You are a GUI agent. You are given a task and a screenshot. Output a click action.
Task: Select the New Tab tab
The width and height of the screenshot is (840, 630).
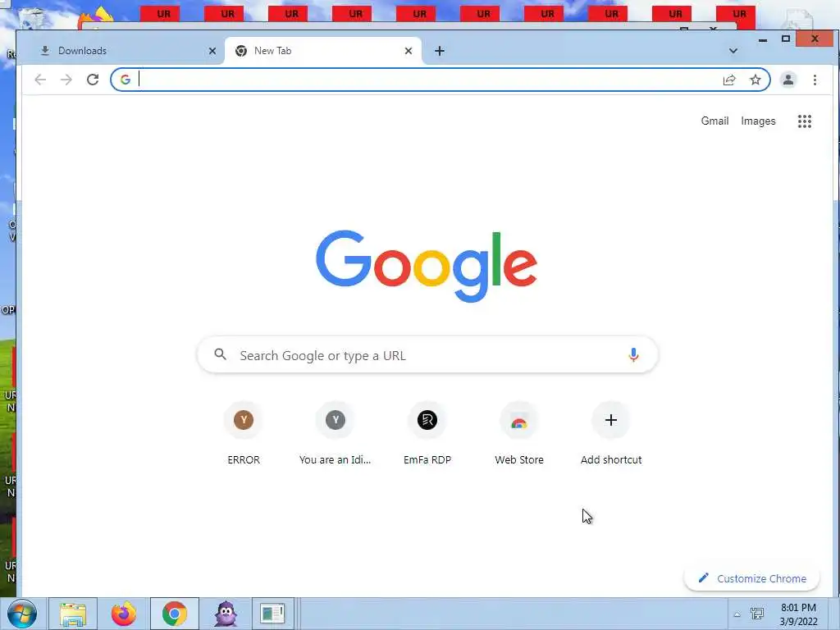(x=322, y=51)
